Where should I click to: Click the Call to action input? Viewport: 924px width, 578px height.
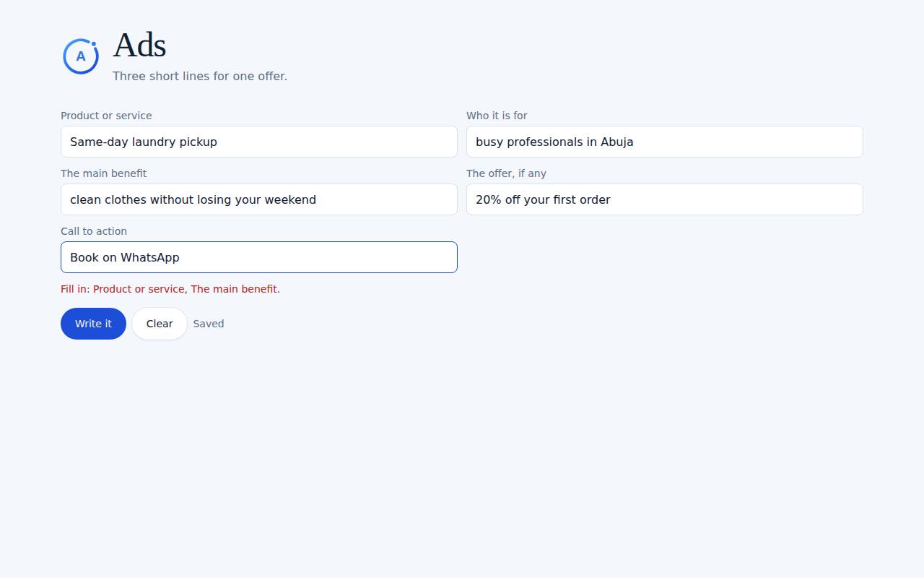[x=259, y=257]
